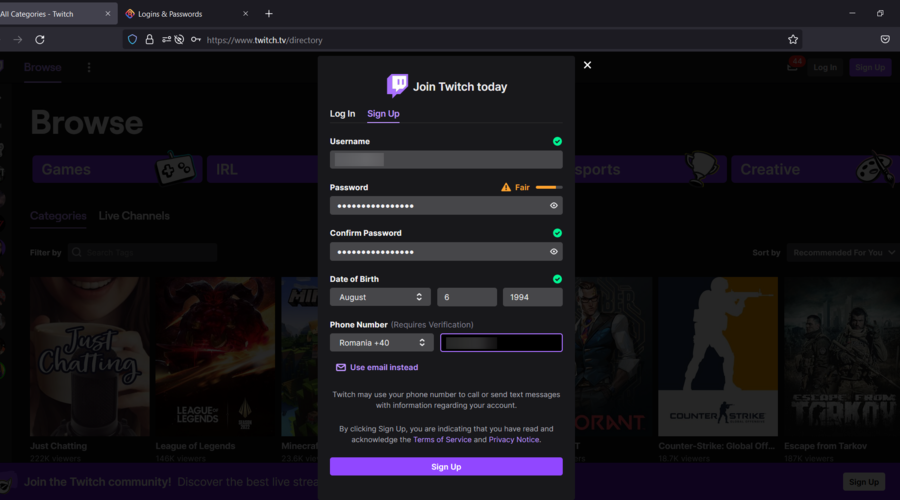Viewport: 900px width, 500px height.
Task: Open the League of Legends thumbnail
Action: [x=215, y=356]
